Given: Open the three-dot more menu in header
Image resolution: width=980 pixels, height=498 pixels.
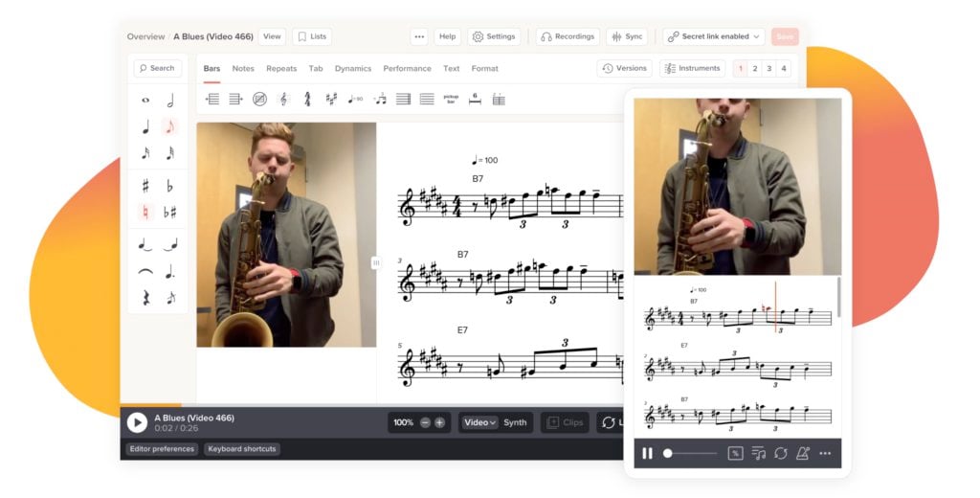Looking at the screenshot, I should (419, 36).
